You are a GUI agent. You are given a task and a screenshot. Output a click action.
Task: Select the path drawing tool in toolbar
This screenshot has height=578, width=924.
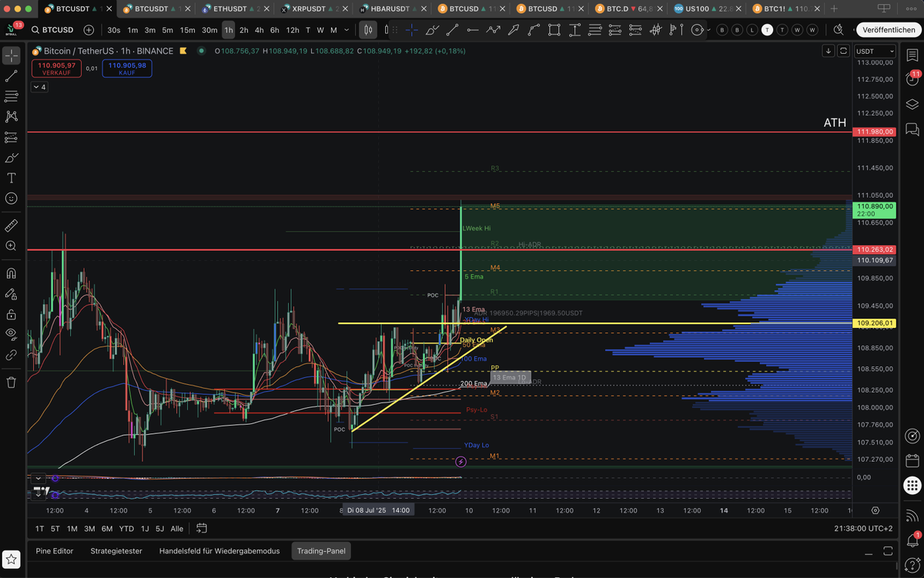493,30
